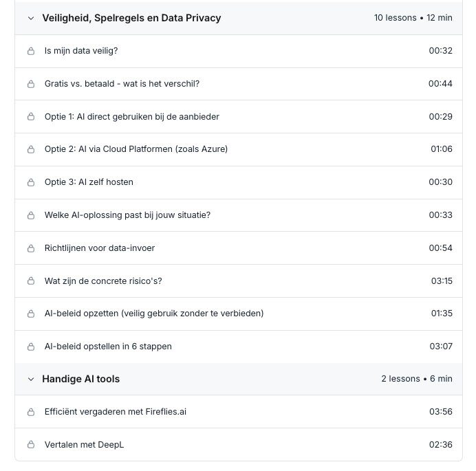
Task: Select 'Welke AI-oplossing past bij jouw situatie?' lesson
Action: (x=127, y=215)
